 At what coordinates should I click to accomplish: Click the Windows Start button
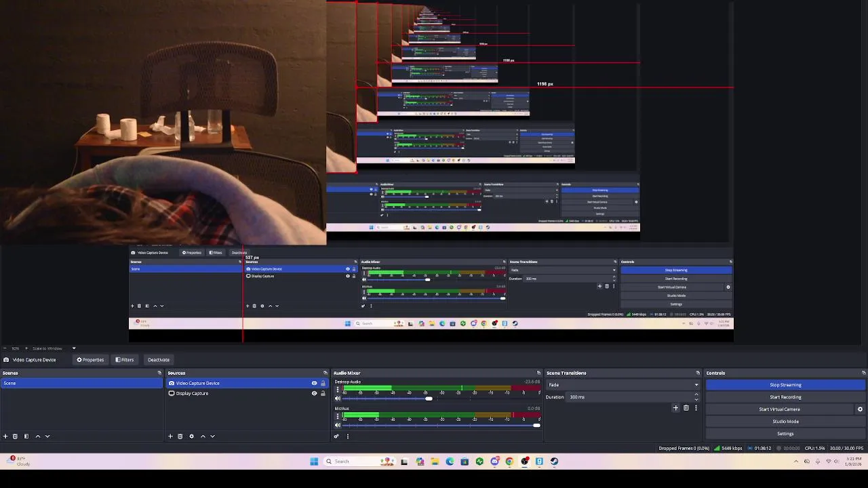314,462
